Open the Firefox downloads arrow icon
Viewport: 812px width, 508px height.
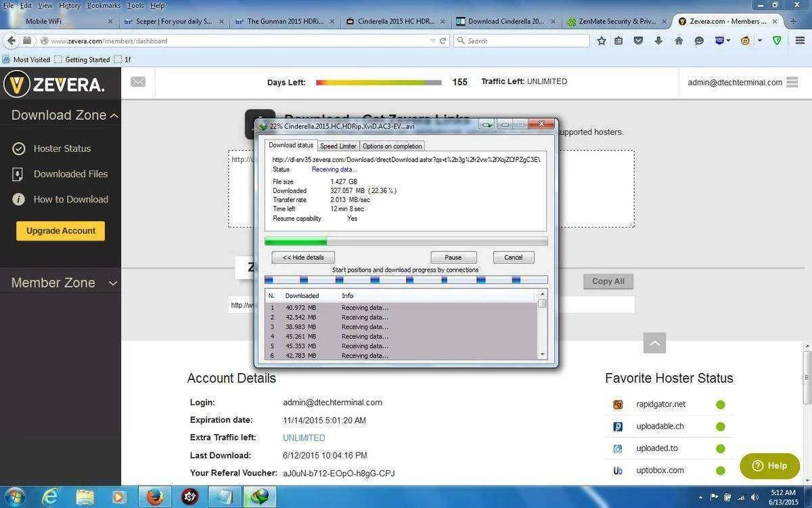click(658, 41)
